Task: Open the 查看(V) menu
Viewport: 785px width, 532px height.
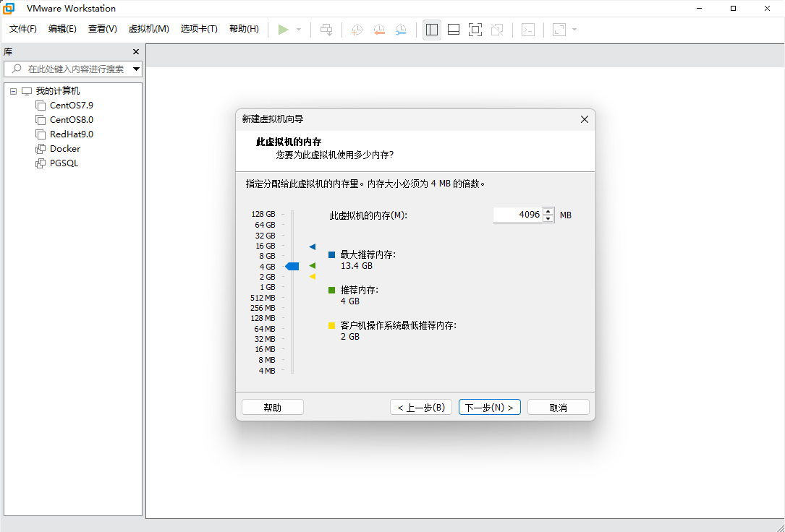Action: pyautogui.click(x=103, y=29)
